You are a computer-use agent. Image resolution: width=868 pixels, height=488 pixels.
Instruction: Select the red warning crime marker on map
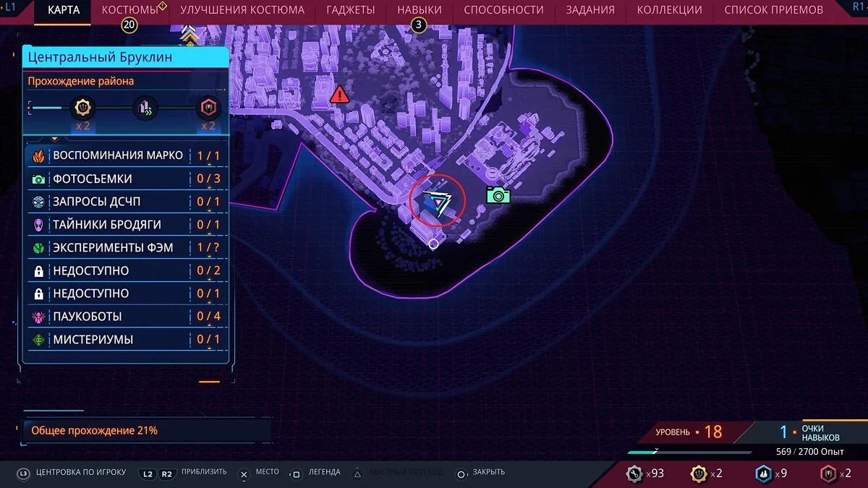339,94
